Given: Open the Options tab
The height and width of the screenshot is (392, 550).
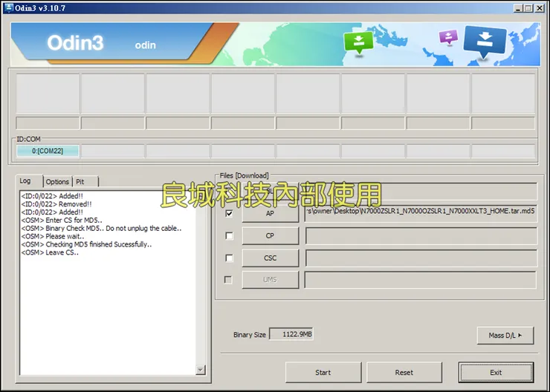Looking at the screenshot, I should (x=57, y=182).
